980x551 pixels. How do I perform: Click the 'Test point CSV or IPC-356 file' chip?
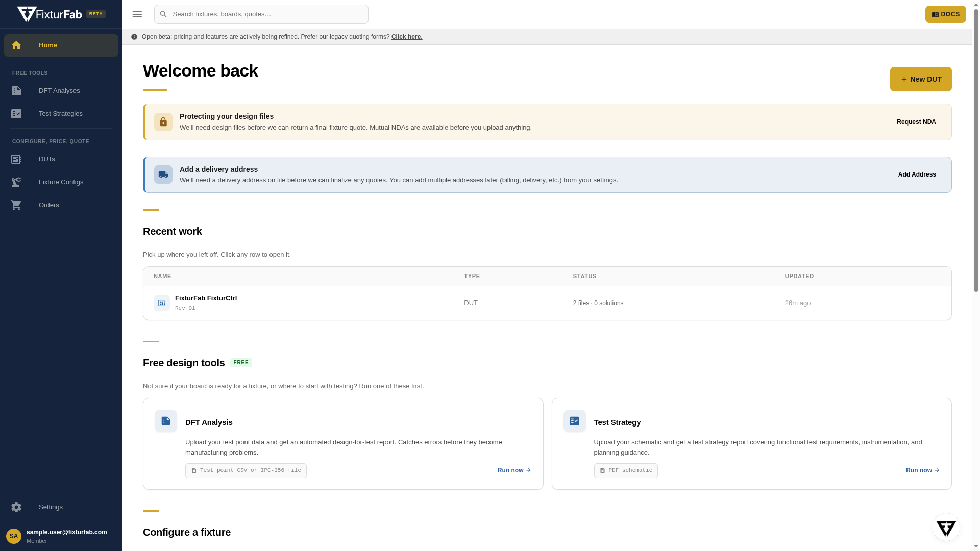click(246, 470)
